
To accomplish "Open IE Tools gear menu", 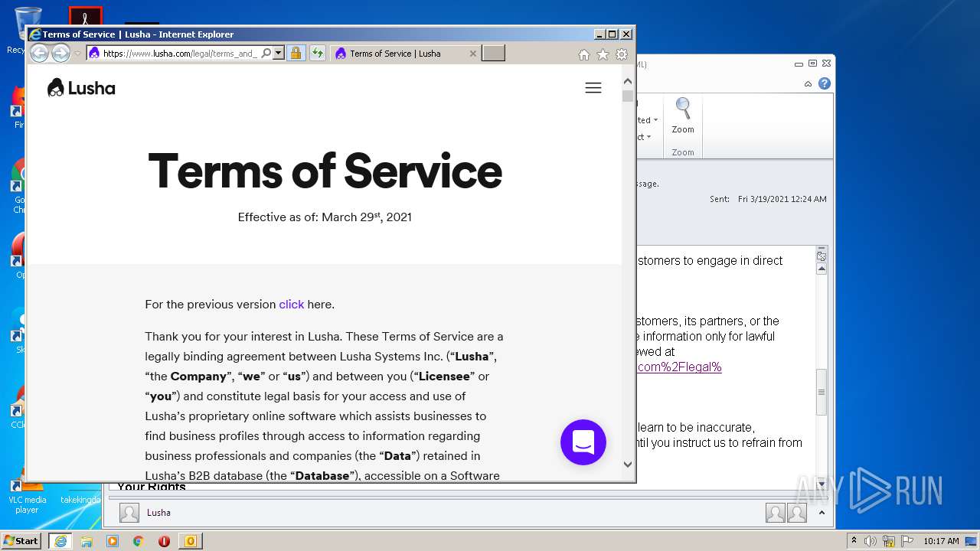I will point(622,54).
